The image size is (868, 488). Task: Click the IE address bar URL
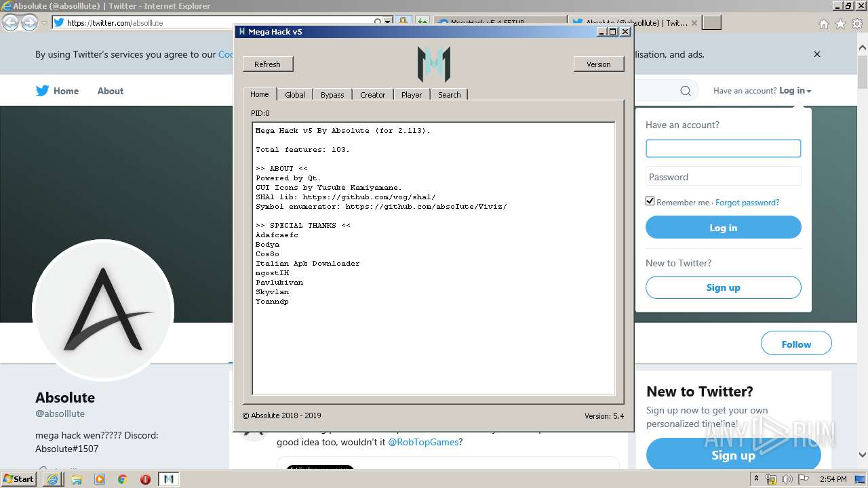115,22
